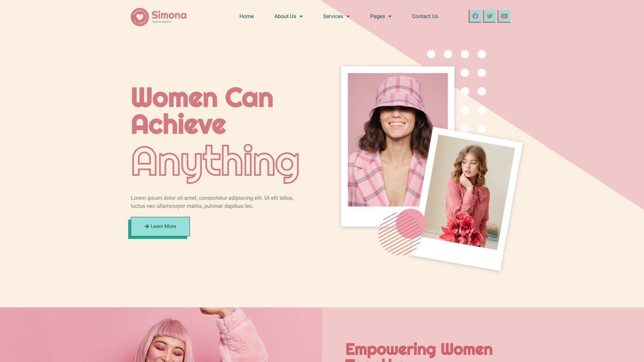Expand the Services dropdown arrow
The height and width of the screenshot is (362, 644).
pos(348,16)
